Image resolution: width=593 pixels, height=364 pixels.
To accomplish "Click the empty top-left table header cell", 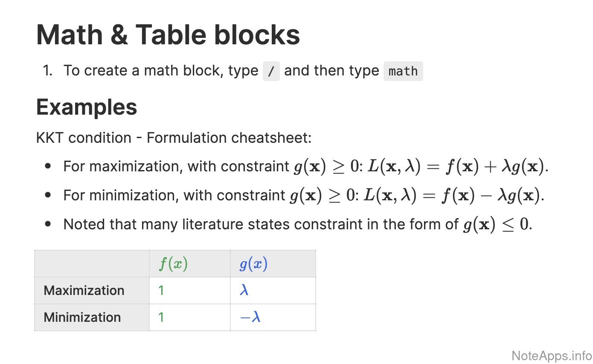I will click(x=92, y=264).
